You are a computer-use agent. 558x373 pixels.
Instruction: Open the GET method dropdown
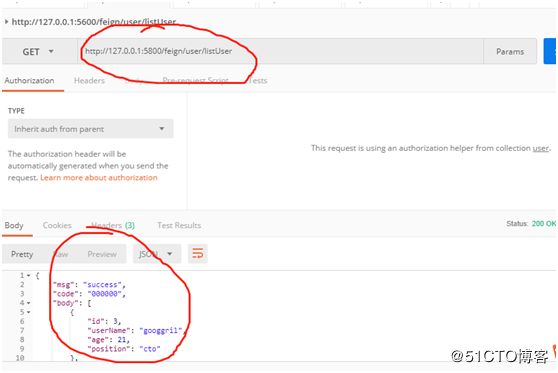tap(40, 52)
